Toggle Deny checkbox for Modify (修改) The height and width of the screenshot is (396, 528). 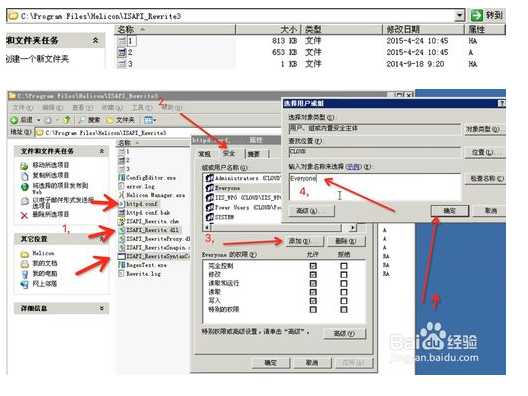pyautogui.click(x=343, y=275)
